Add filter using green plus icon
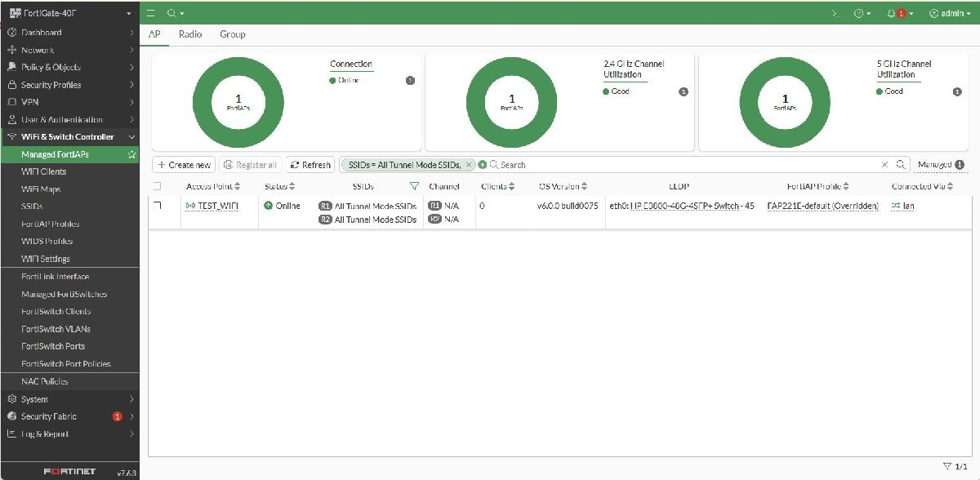Image resolution: width=980 pixels, height=480 pixels. (x=483, y=165)
